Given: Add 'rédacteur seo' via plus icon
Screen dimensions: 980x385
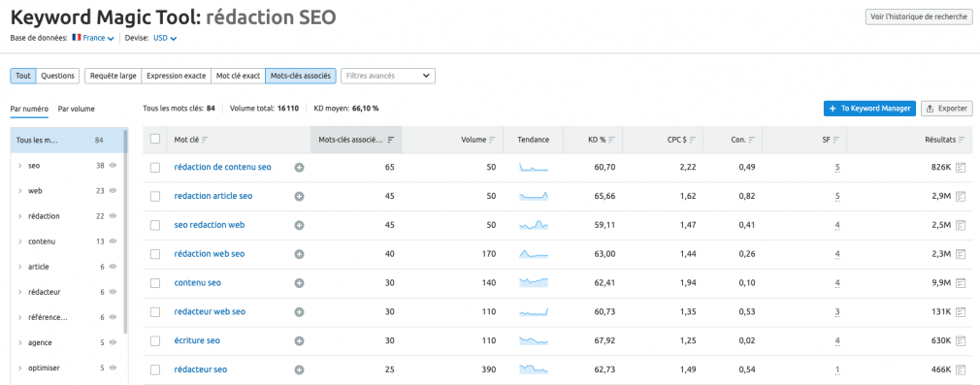Looking at the screenshot, I should [x=300, y=370].
